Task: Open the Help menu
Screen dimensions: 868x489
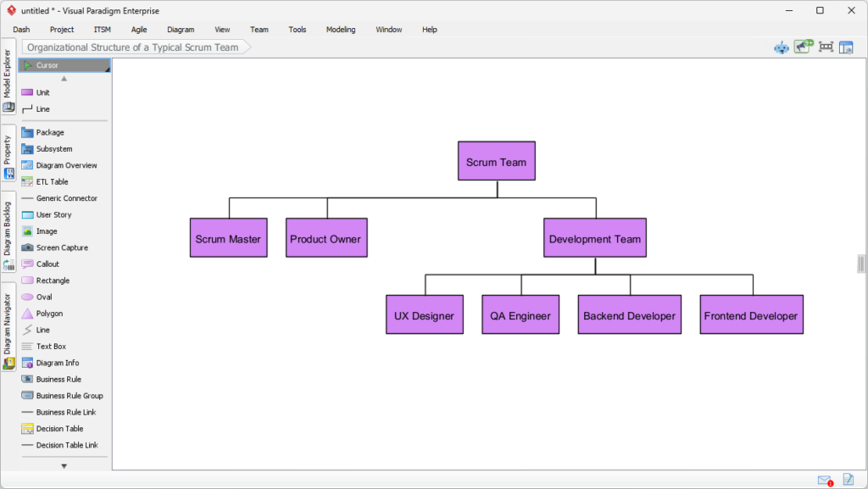Action: point(430,30)
